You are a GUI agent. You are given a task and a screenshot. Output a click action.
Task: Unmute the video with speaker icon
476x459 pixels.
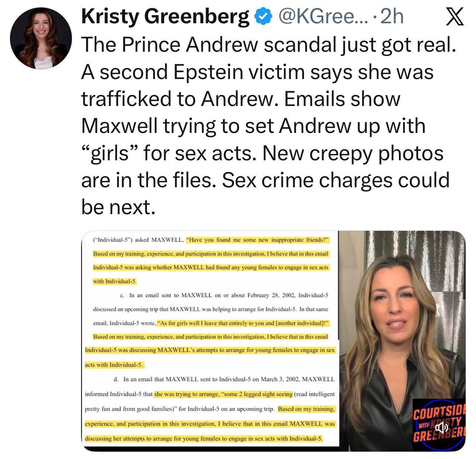click(441, 428)
